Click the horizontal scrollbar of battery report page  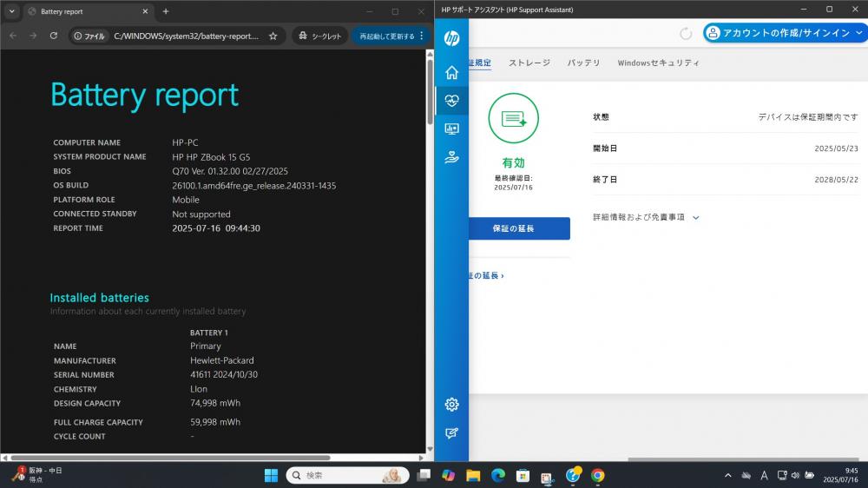click(170, 458)
